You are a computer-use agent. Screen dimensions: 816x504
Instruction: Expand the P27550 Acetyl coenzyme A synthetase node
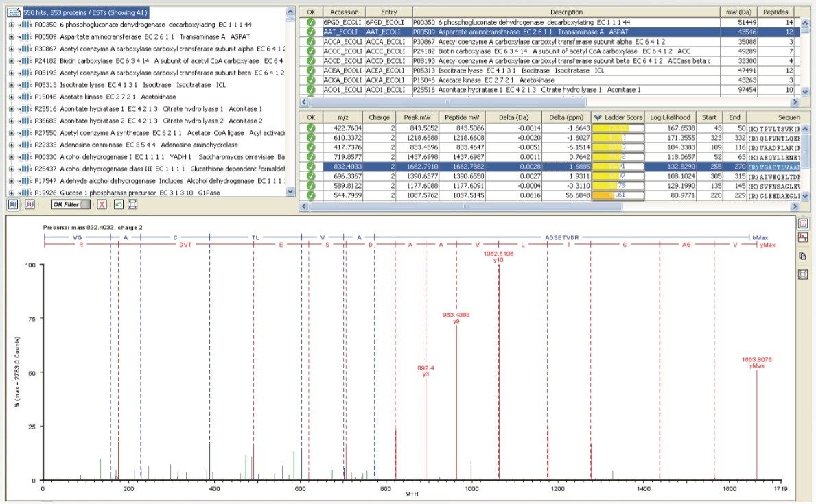(x=12, y=132)
